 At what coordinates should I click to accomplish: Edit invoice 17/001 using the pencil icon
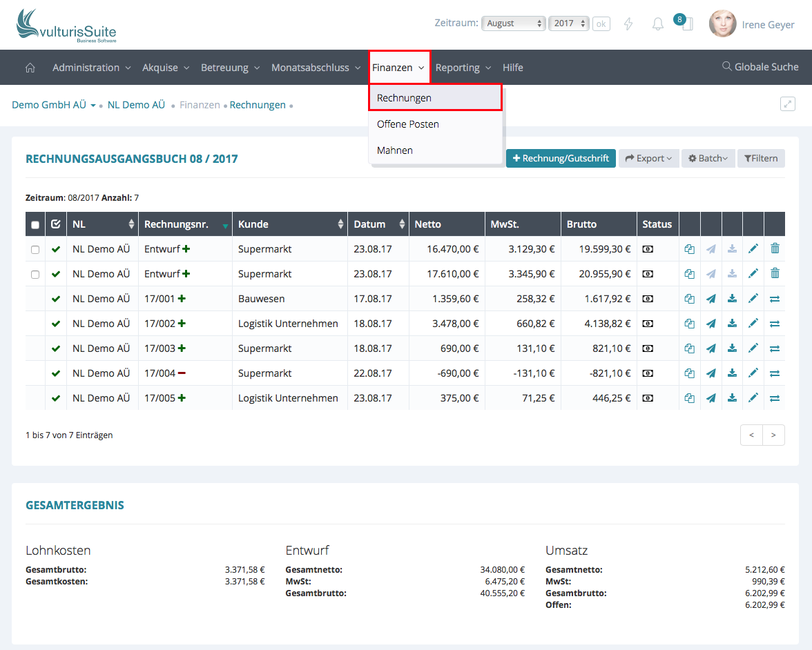tap(753, 299)
